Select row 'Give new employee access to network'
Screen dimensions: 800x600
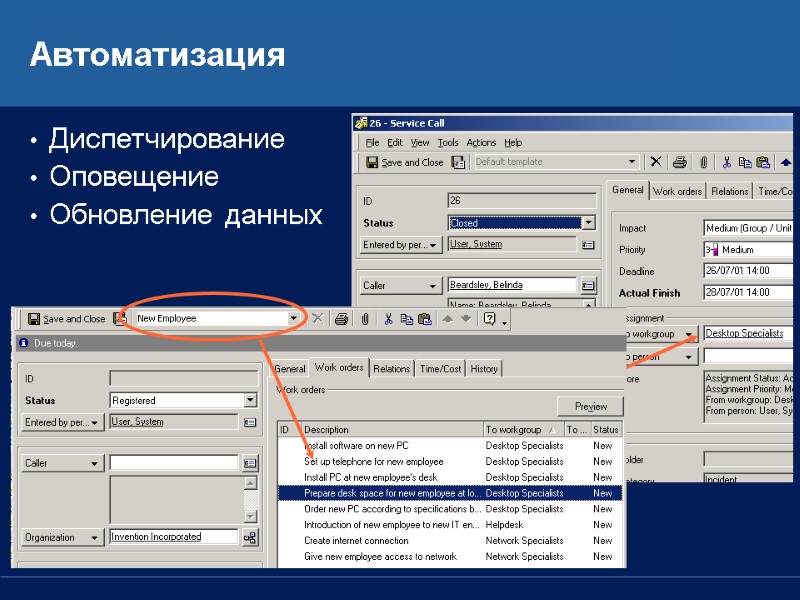coord(449,556)
